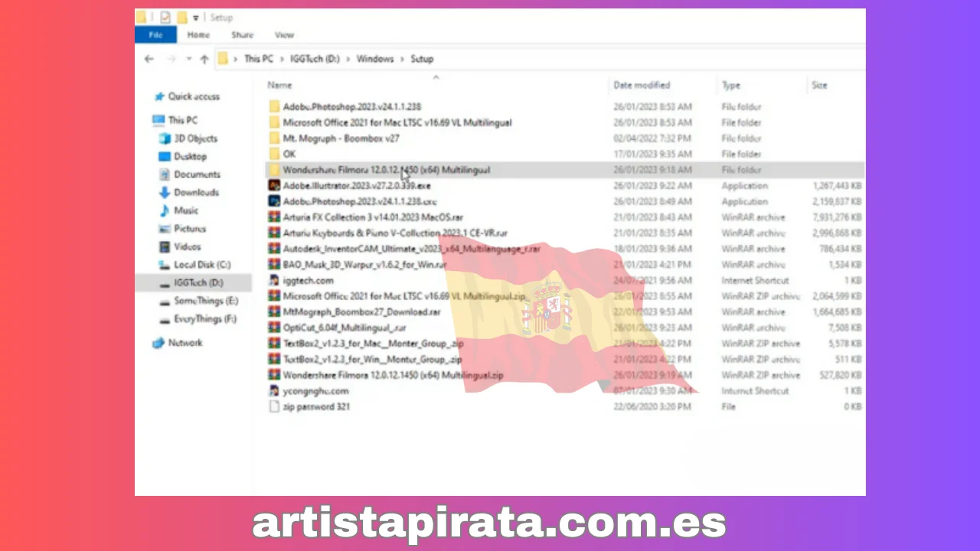Click the Downloads arrow icon in sidebar
Image resolution: width=980 pixels, height=551 pixels.
click(x=165, y=193)
